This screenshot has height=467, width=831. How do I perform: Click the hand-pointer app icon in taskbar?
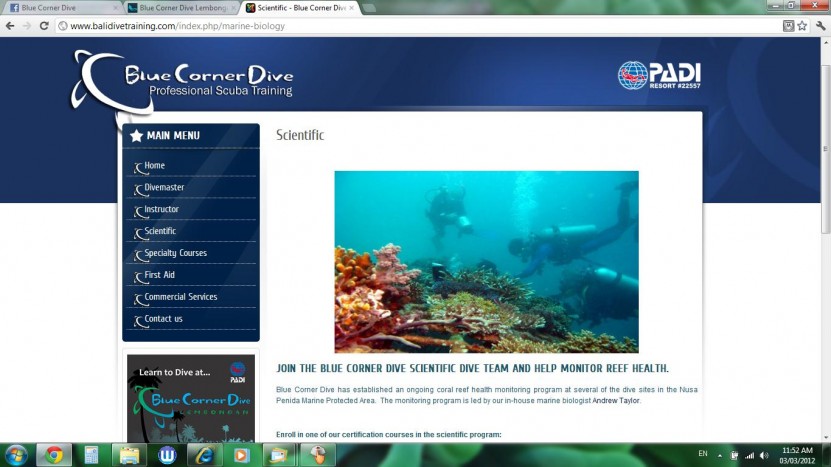[317, 455]
